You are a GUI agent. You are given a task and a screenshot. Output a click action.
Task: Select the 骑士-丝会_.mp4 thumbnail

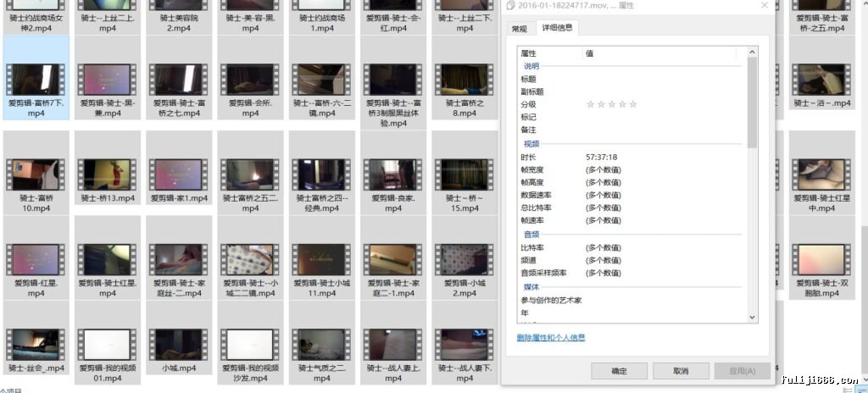point(36,345)
